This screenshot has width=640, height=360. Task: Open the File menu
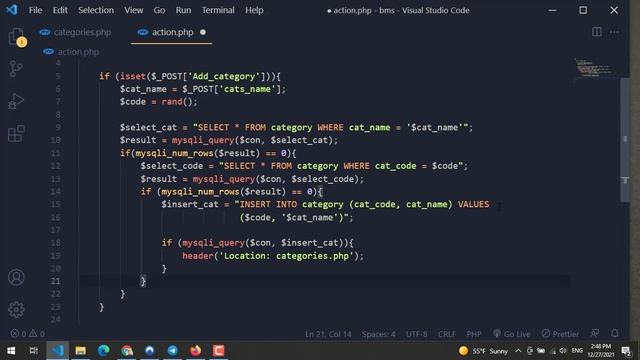[x=35, y=10]
